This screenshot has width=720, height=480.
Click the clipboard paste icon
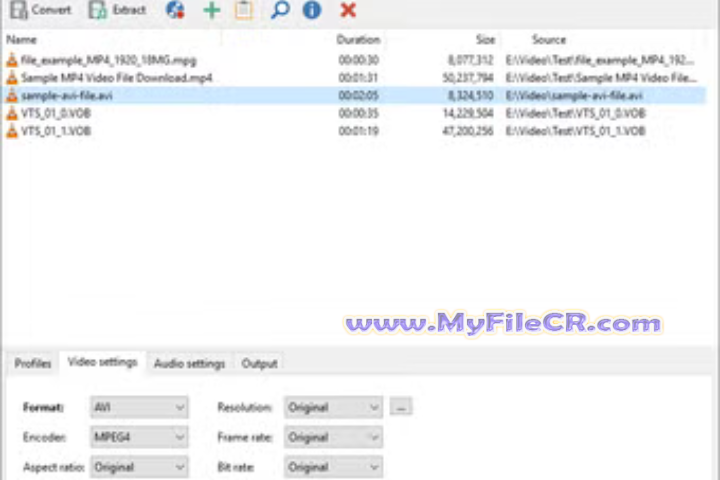(x=244, y=10)
